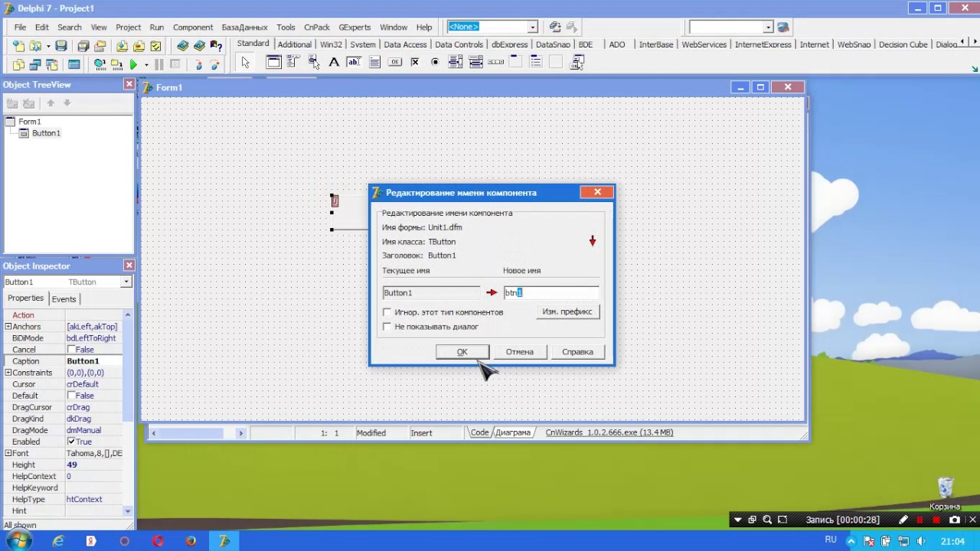Click the Toggle Form/Unit icon
This screenshot has width=980, height=551.
(x=52, y=64)
